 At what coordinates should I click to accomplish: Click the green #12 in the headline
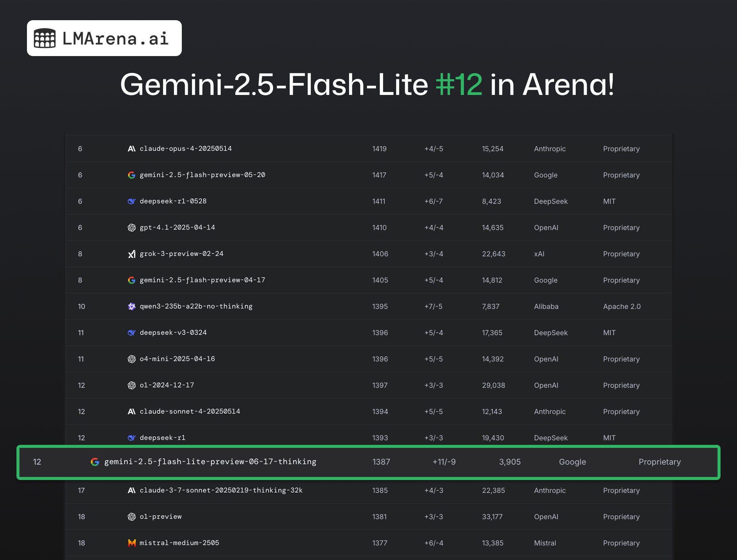click(459, 84)
